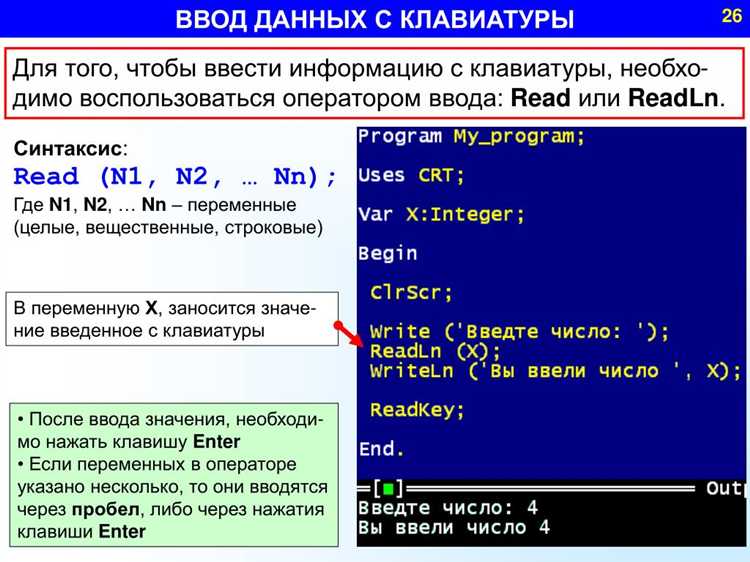Click the slide title 'ВВОД ДАННЫХ С КЛАВИАТУРЫ'
The image size is (750, 562).
375,20
